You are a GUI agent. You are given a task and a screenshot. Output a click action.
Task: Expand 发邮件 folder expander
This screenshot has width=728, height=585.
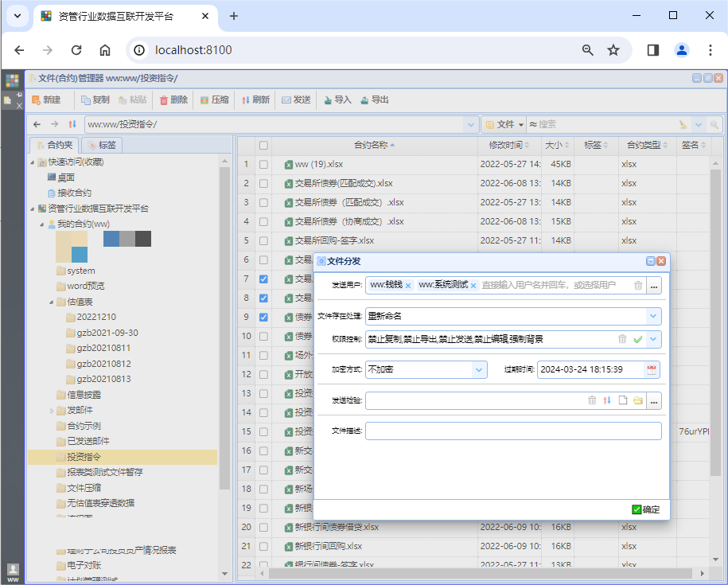coord(51,411)
